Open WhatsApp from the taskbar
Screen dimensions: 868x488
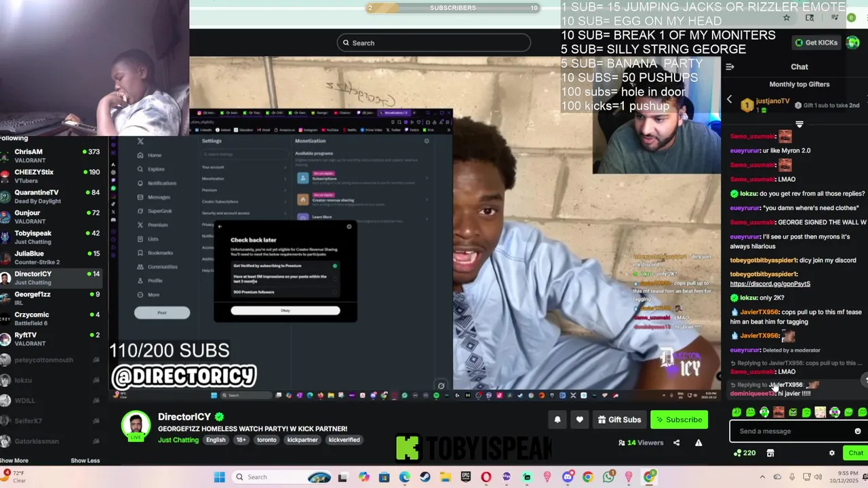[608, 477]
